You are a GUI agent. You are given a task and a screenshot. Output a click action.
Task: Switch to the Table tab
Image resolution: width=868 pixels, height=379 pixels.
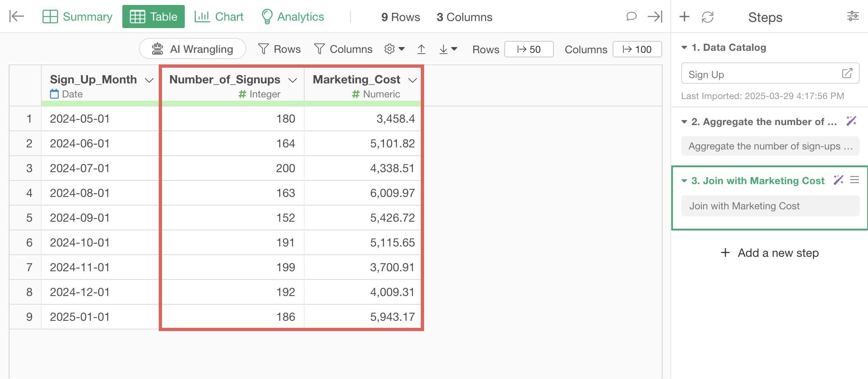(x=153, y=17)
